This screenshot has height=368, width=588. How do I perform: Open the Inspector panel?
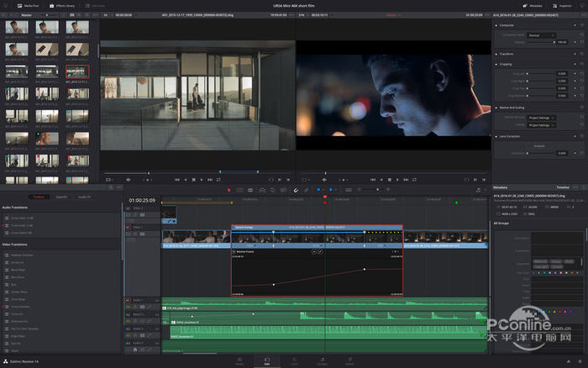tap(564, 5)
